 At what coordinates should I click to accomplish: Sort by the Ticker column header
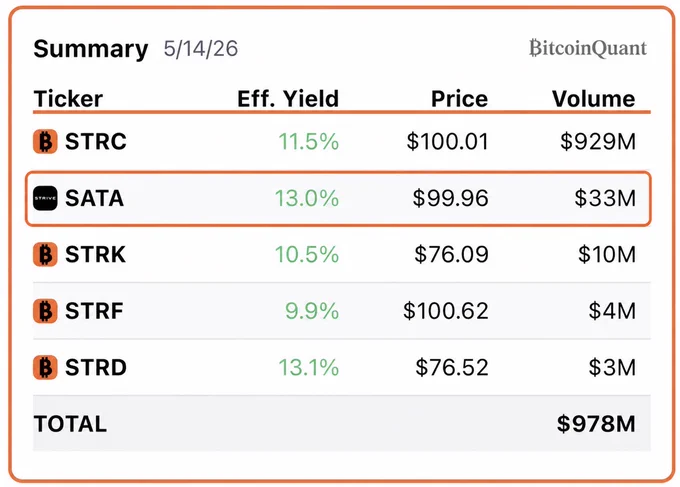[x=68, y=99]
